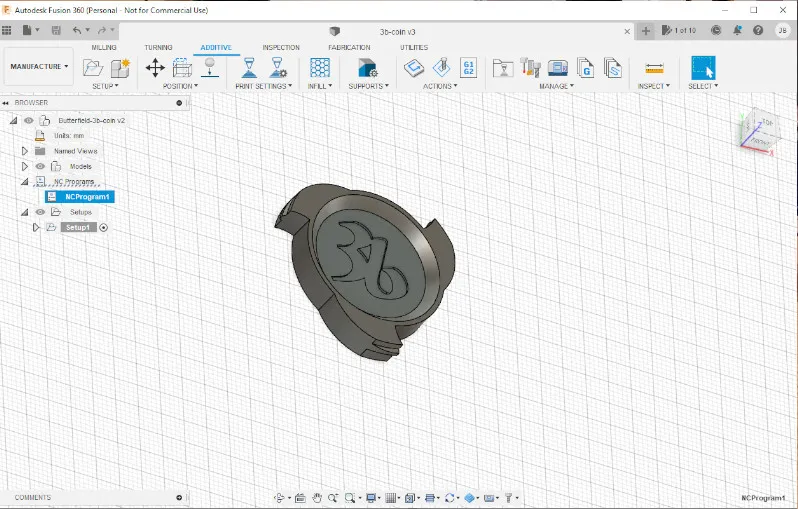798x509 pixels.
Task: Open the SELECT dropdown menu
Action: 703,86
